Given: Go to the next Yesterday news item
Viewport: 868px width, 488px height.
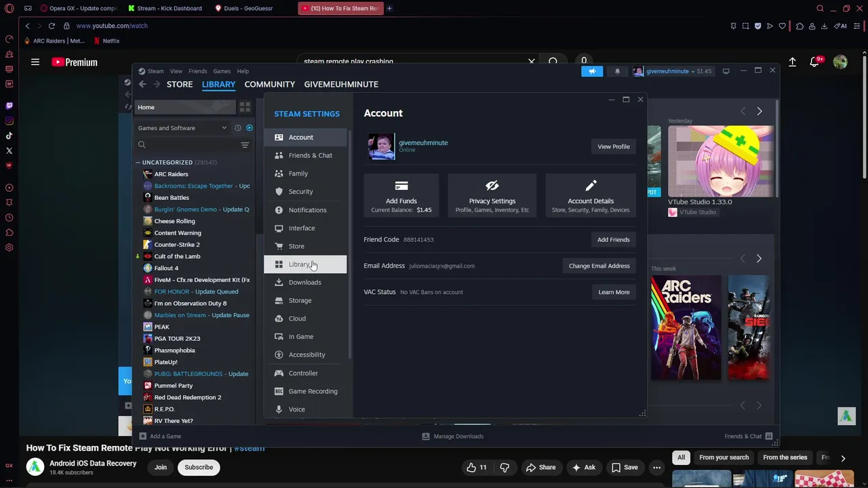Looking at the screenshot, I should [x=759, y=111].
